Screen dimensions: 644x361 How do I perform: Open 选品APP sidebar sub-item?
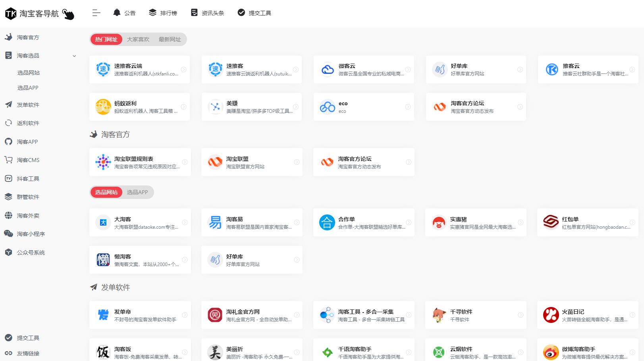click(28, 88)
